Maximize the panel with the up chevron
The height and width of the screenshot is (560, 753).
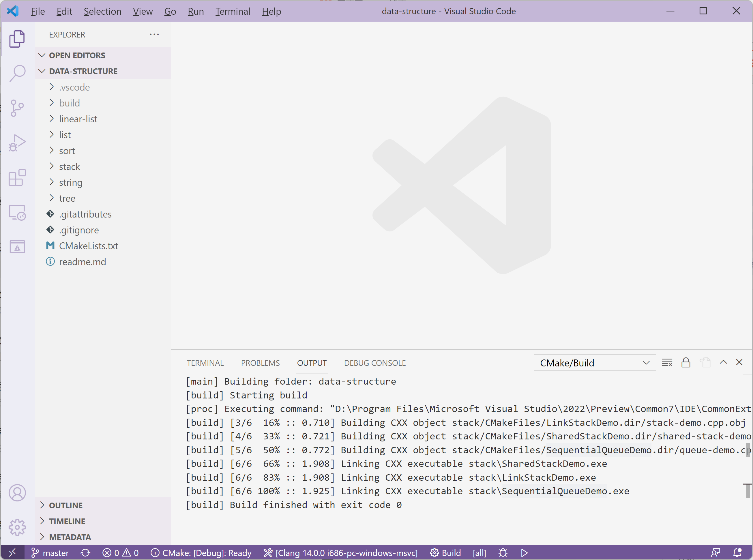pyautogui.click(x=723, y=362)
